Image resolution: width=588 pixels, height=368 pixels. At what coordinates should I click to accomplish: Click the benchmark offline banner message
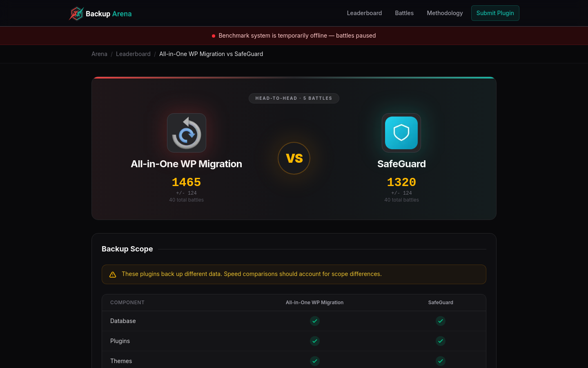click(297, 36)
